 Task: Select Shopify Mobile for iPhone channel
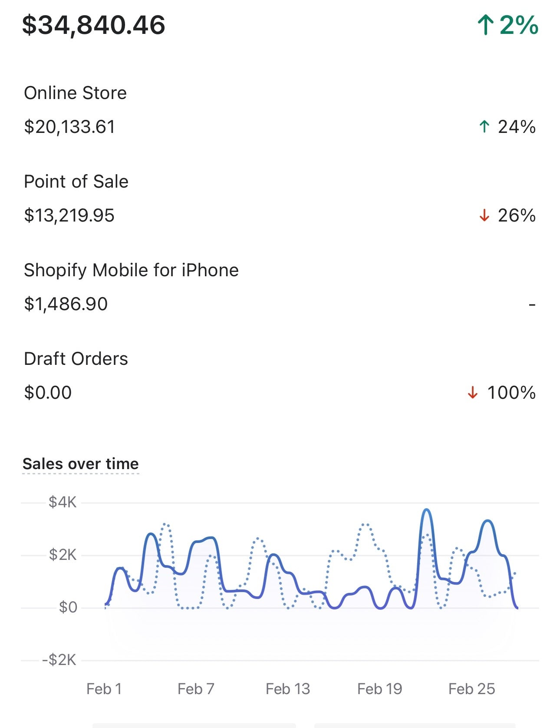point(280,288)
